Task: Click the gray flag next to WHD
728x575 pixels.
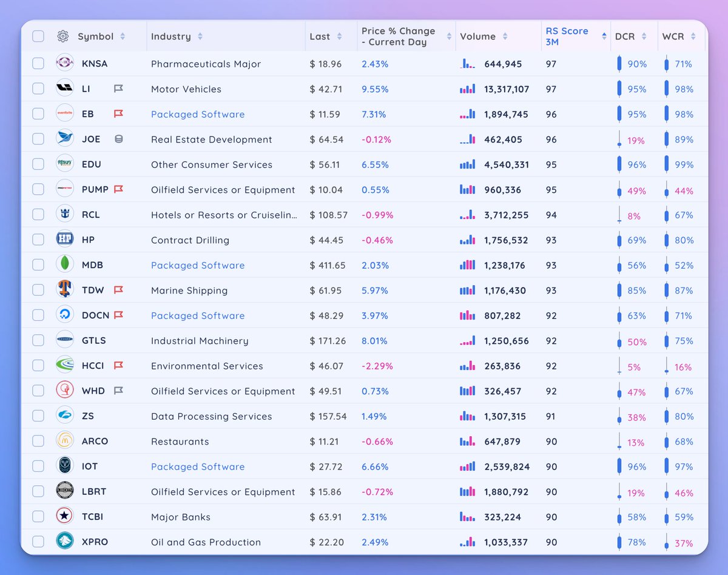Action: [x=118, y=391]
